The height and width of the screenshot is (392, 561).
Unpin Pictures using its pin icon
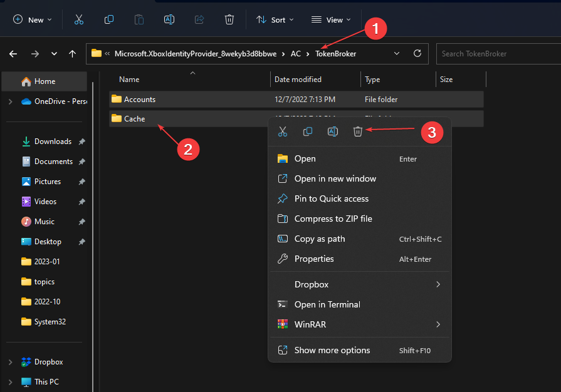(82, 182)
